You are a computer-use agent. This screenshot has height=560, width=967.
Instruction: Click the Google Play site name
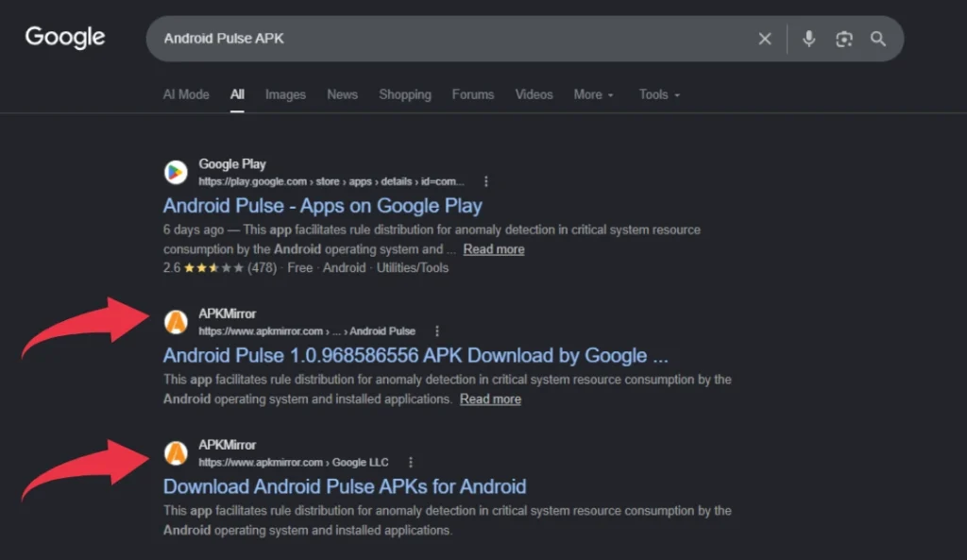(232, 164)
